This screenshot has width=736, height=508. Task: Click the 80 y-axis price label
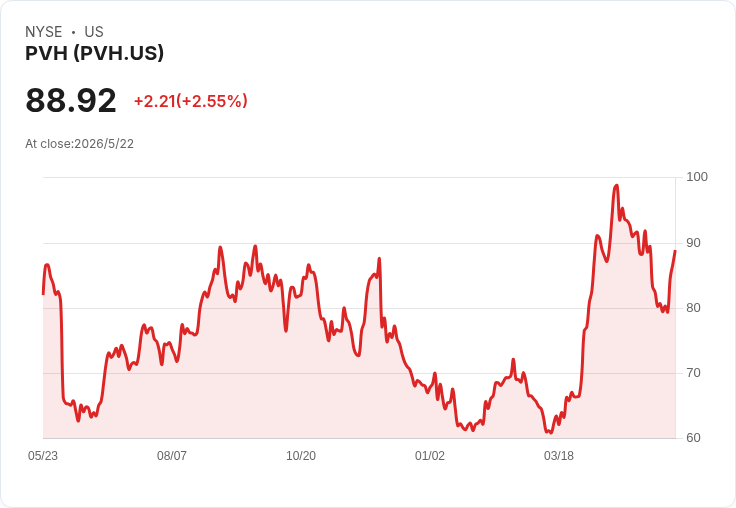(x=693, y=308)
